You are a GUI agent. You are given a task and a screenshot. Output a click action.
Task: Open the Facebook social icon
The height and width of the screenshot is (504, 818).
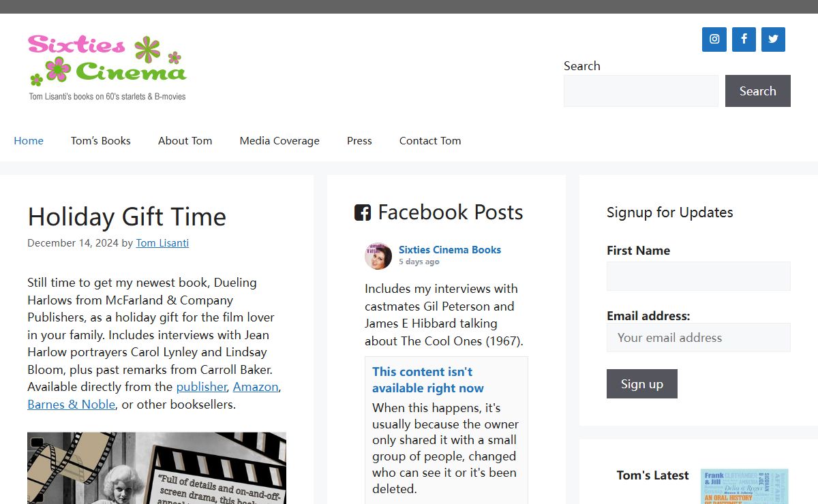tap(744, 40)
